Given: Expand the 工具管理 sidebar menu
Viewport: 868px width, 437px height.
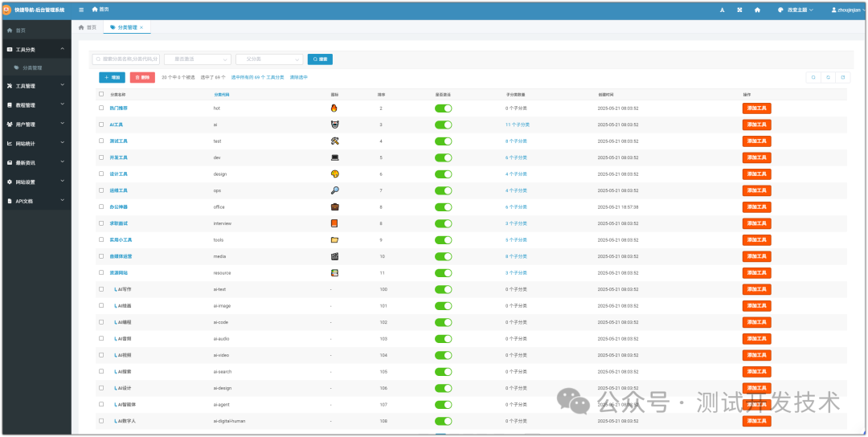Looking at the screenshot, I should click(x=35, y=86).
